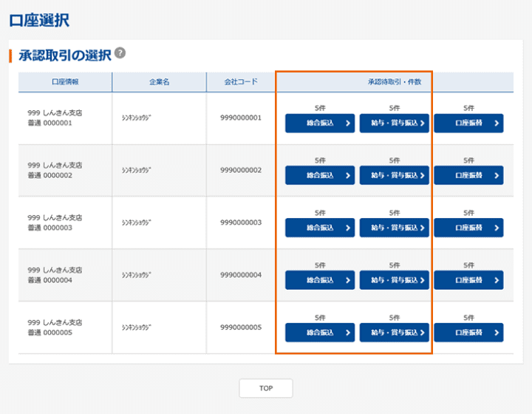Choose 給与・賞与振込 for 普通 0000004 account

point(394,280)
